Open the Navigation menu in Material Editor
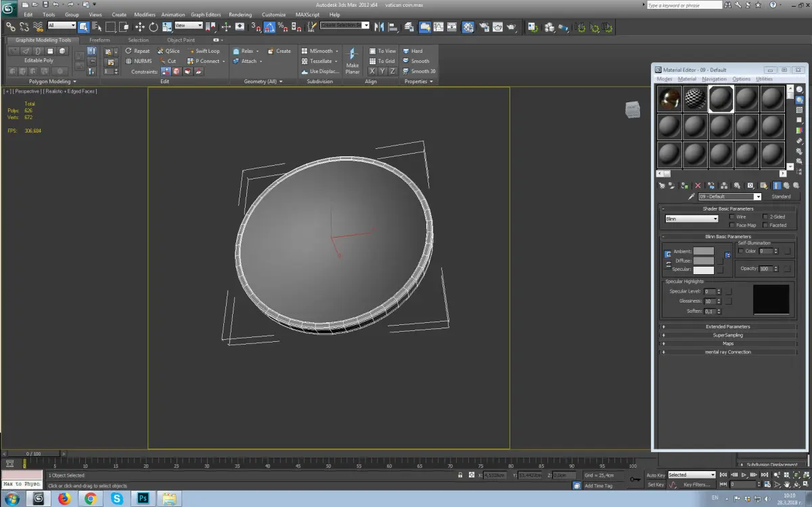Viewport: 812px width, 507px height. coord(714,79)
